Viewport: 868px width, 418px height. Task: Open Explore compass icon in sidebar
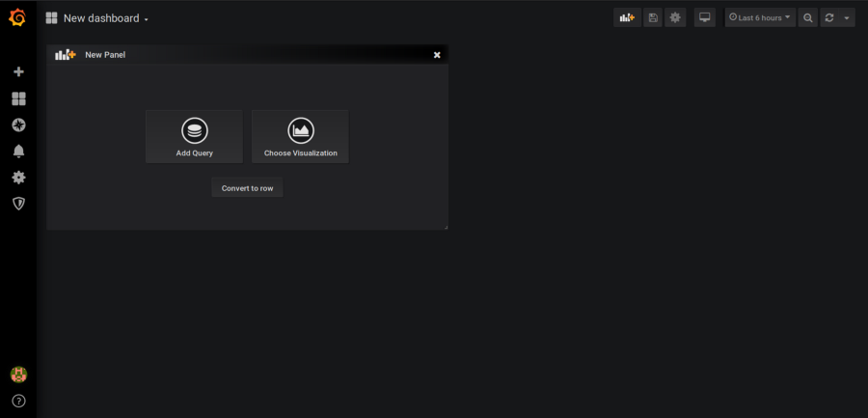click(x=18, y=125)
